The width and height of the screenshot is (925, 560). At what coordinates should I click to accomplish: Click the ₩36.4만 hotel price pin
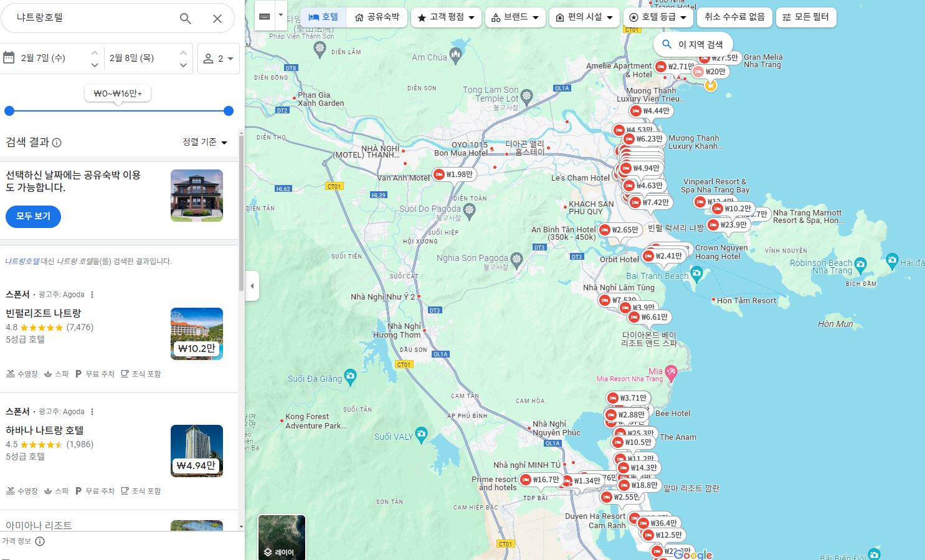658,523
